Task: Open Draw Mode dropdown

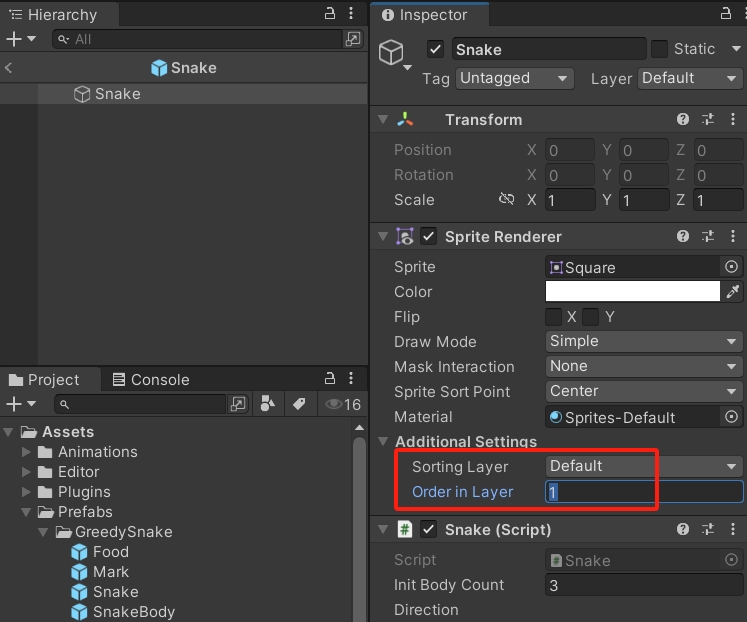Action: [x=644, y=341]
